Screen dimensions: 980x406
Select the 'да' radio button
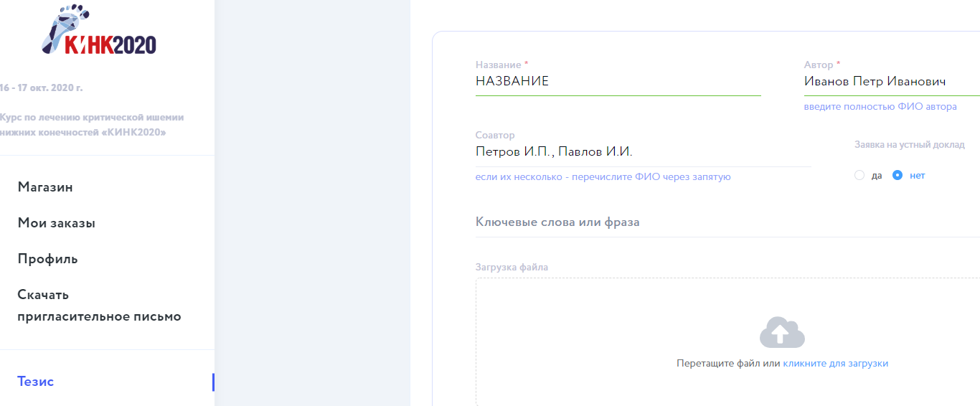859,175
